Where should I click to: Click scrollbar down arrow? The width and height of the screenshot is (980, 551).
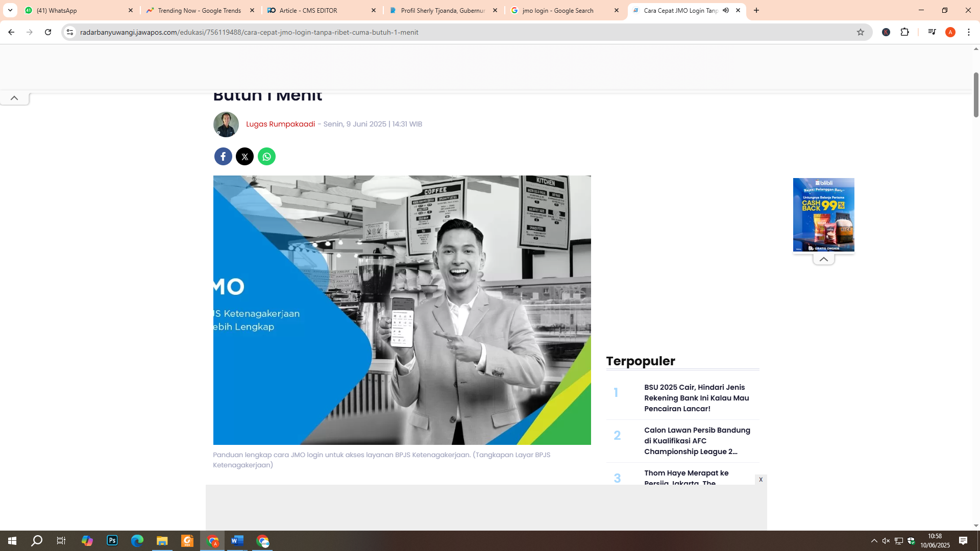pos(976,525)
